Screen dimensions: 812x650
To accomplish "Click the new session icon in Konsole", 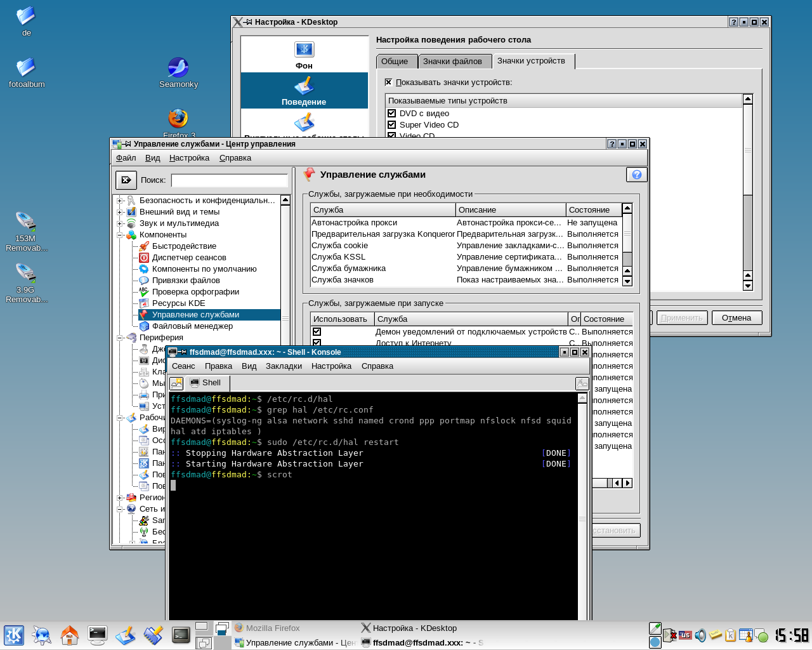I will [x=176, y=383].
